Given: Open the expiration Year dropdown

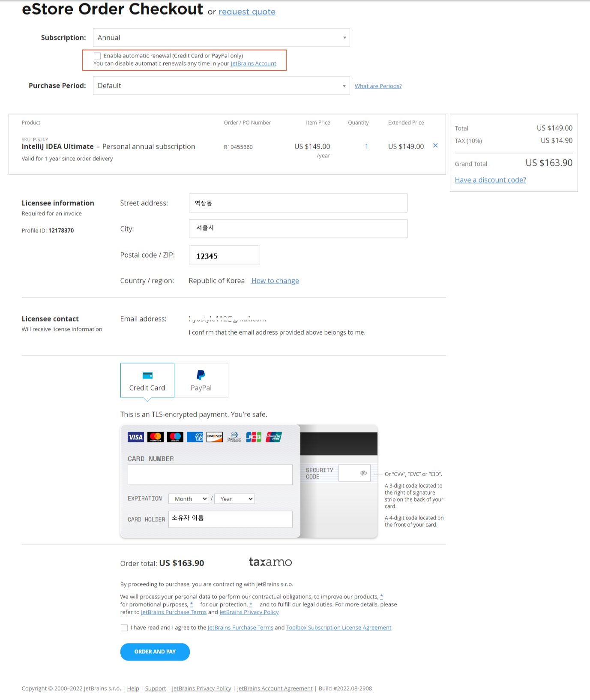Looking at the screenshot, I should click(234, 499).
